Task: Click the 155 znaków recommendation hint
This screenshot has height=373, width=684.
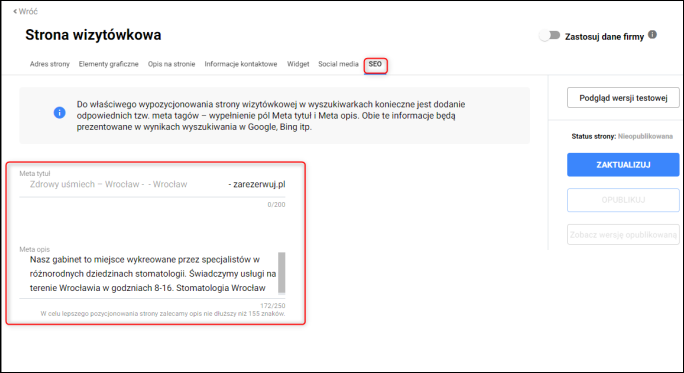Action: (x=163, y=314)
